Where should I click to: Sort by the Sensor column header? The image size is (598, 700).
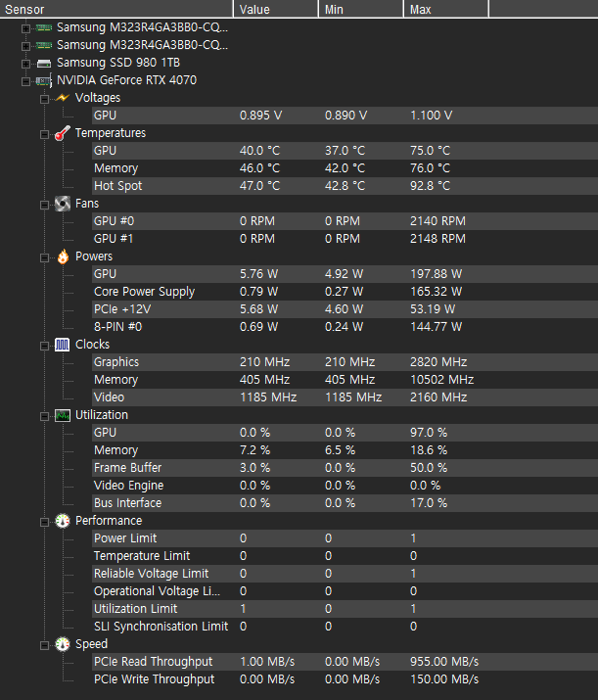click(116, 9)
